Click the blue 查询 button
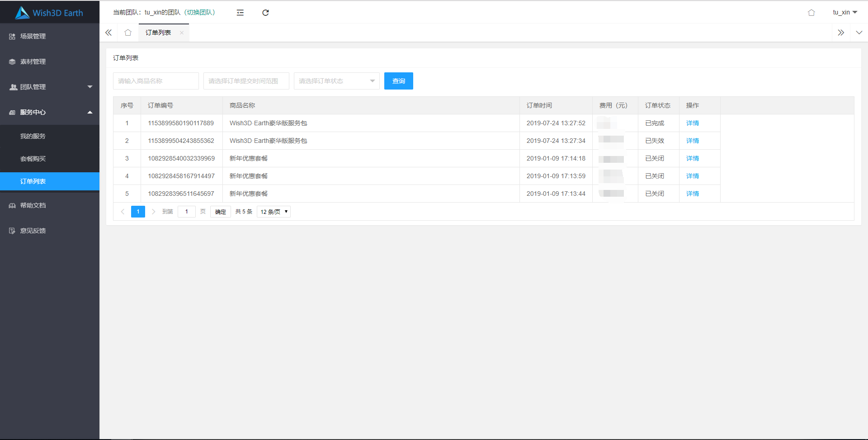This screenshot has width=868, height=440. coord(398,81)
